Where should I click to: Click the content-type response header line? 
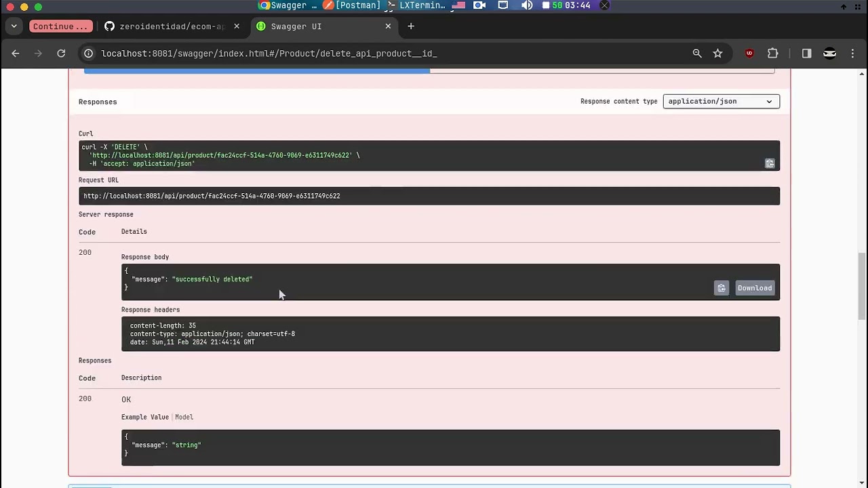pos(212,334)
